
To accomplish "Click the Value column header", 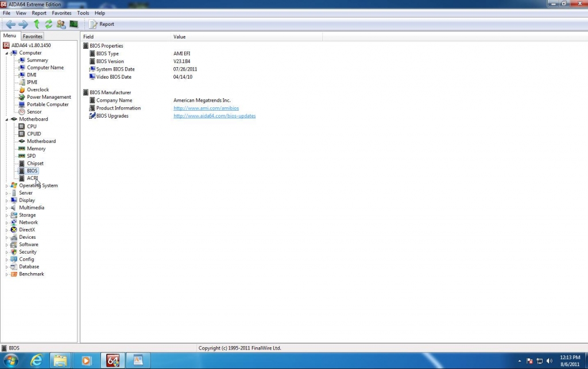I will tap(180, 37).
